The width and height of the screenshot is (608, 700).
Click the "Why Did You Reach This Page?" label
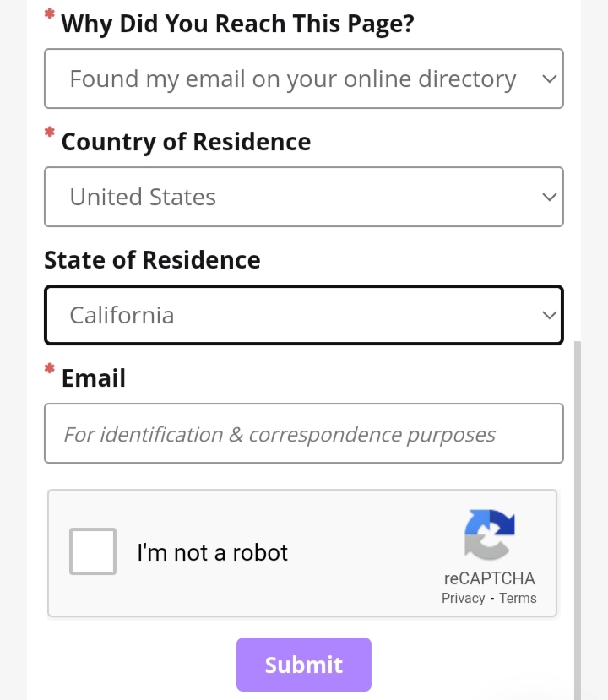(x=238, y=24)
